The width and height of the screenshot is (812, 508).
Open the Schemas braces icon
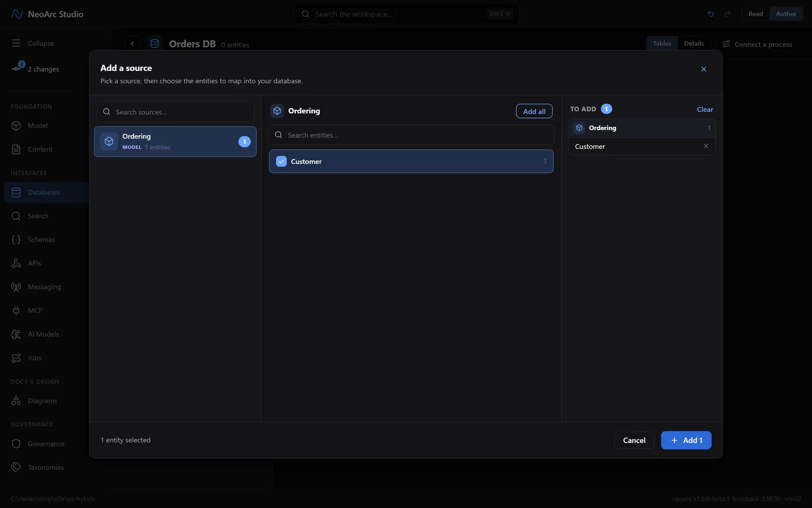click(16, 240)
